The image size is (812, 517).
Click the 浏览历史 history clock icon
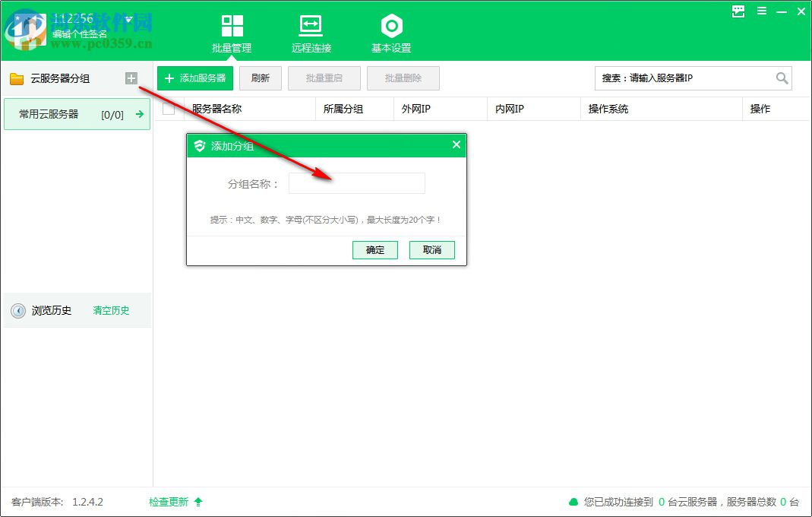pos(18,310)
